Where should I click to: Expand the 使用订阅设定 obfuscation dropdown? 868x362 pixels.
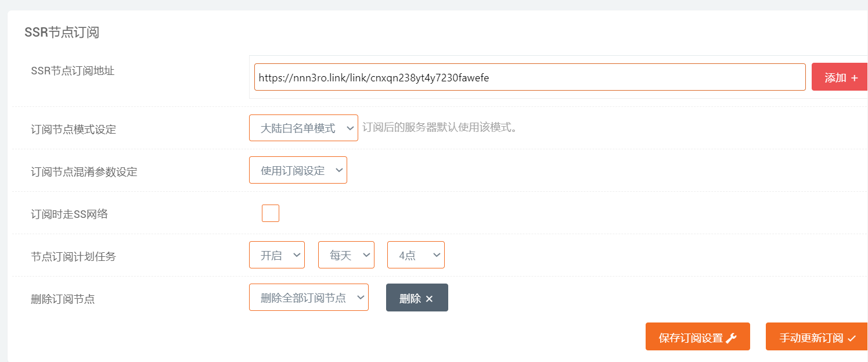pos(298,170)
